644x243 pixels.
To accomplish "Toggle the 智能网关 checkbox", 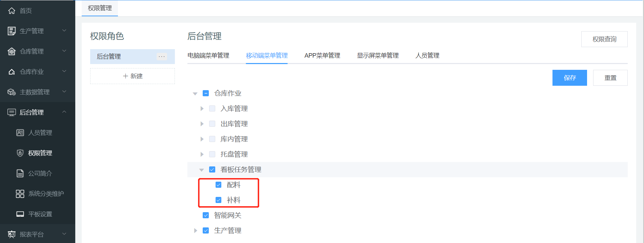I will (x=206, y=215).
